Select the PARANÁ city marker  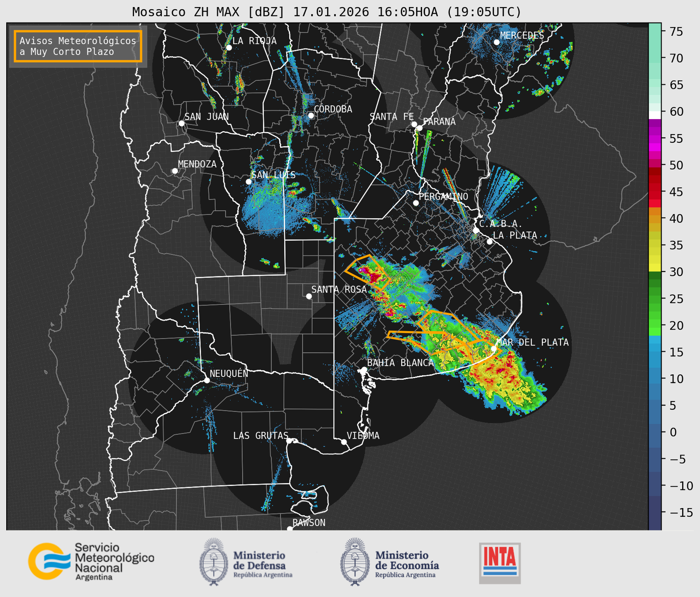(x=420, y=128)
